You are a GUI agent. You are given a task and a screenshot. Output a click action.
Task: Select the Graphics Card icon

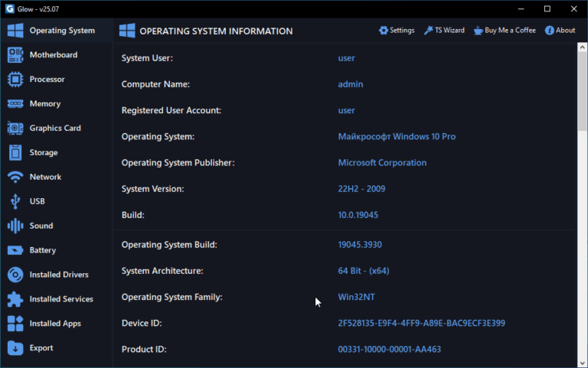15,129
